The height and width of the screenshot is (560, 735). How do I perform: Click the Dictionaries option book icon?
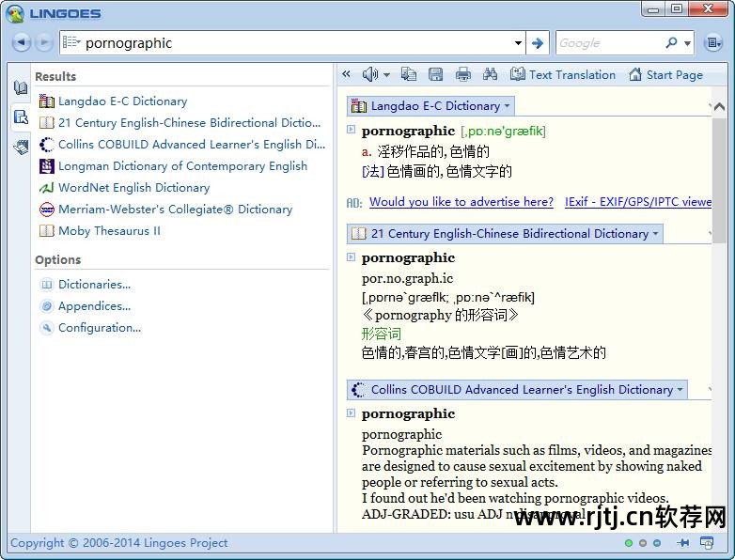(x=46, y=285)
